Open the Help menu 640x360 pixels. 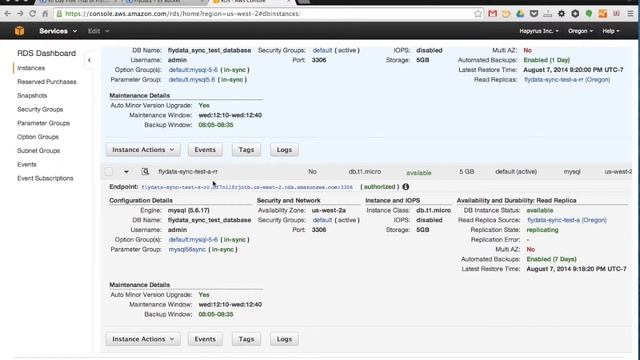point(611,31)
